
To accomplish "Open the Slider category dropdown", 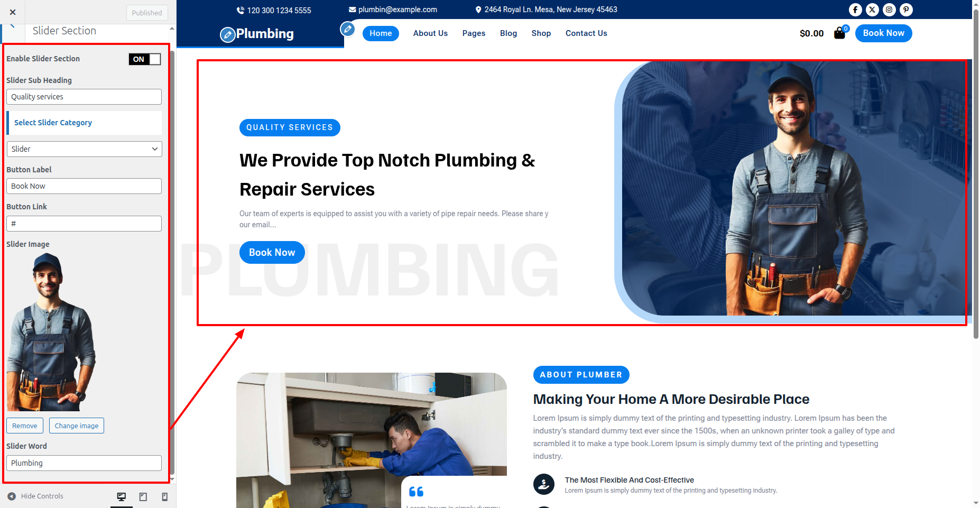I will click(84, 149).
